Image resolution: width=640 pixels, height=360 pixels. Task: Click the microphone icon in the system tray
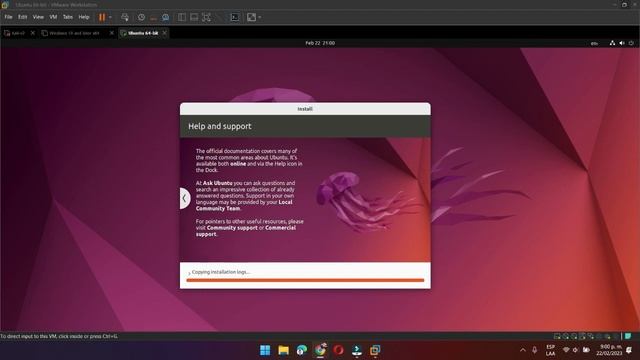pyautogui.click(x=535, y=350)
